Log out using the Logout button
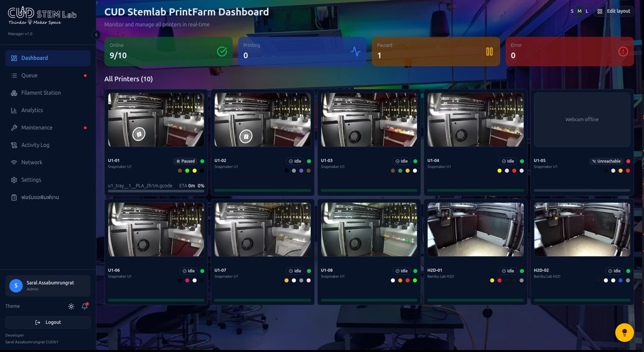The width and height of the screenshot is (644, 352). pos(48,322)
